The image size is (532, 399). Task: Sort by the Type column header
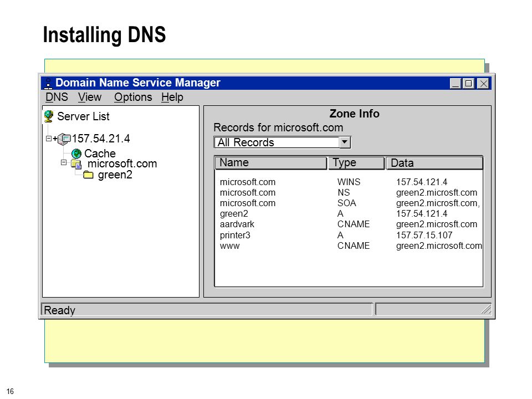pos(356,163)
